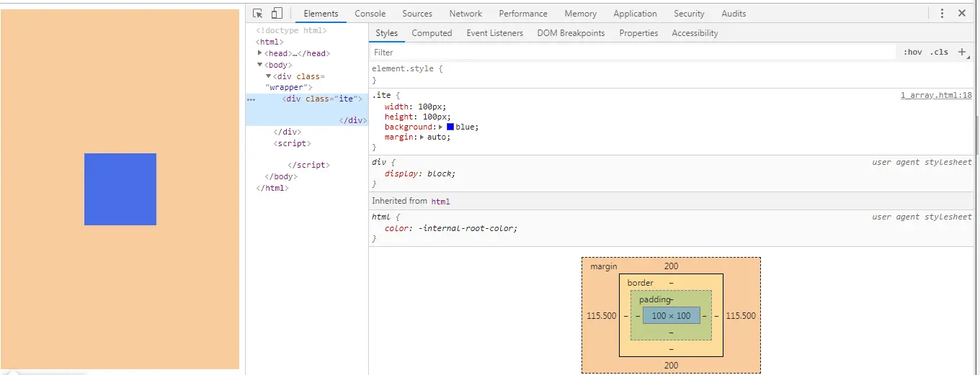Expand the margin shorthand property arrow
The height and width of the screenshot is (375, 980).
422,137
